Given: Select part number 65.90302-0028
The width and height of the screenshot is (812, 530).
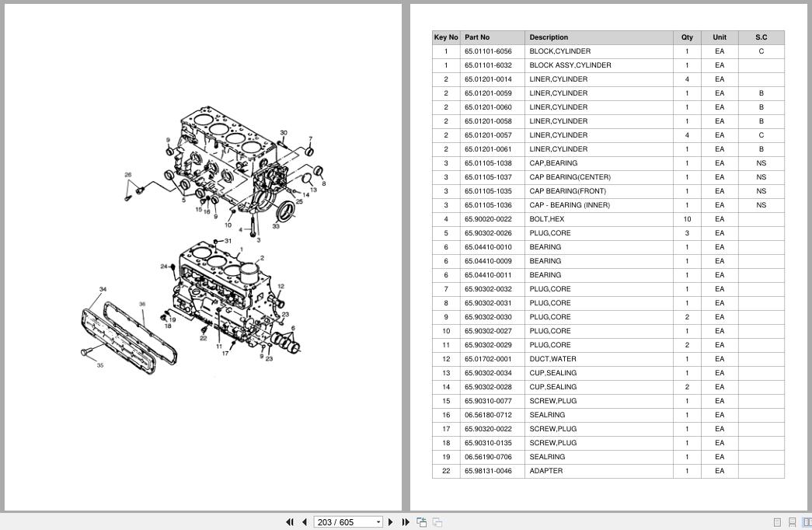Looking at the screenshot, I should pyautogui.click(x=488, y=387).
